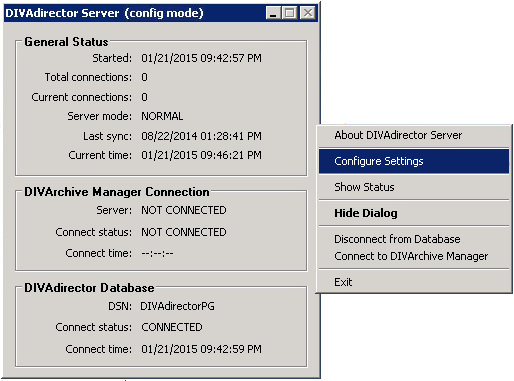Image resolution: width=514 pixels, height=381 pixels.
Task: Click Hide Dialog in the menu
Action: pos(414,213)
